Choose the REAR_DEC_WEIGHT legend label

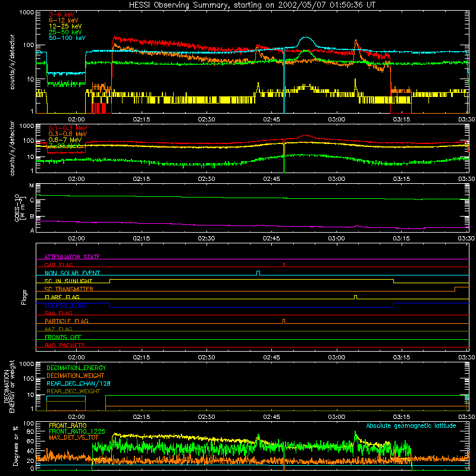click(x=73, y=392)
